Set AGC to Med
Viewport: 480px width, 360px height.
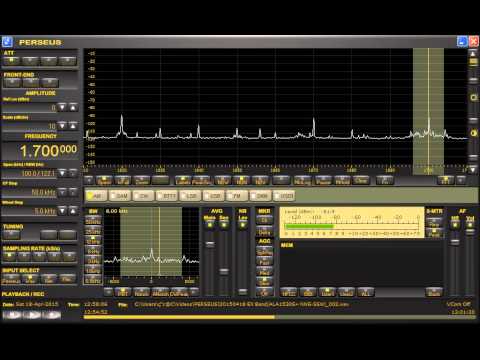pos(264,271)
